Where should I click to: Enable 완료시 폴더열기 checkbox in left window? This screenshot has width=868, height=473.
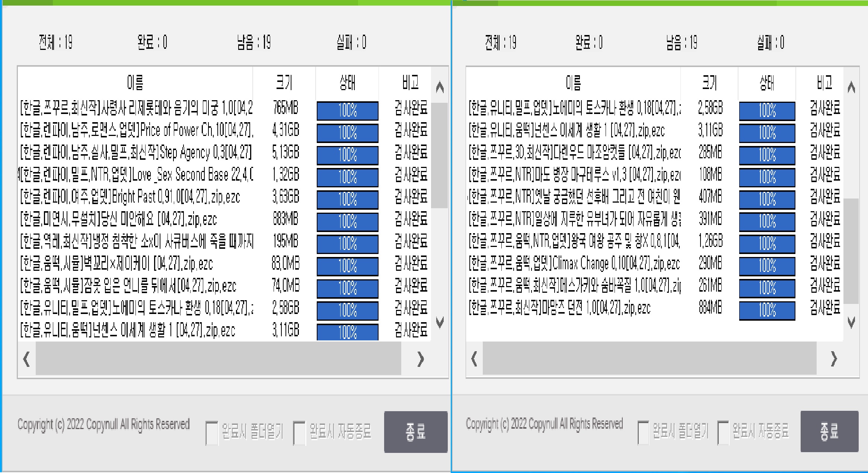[x=212, y=433]
